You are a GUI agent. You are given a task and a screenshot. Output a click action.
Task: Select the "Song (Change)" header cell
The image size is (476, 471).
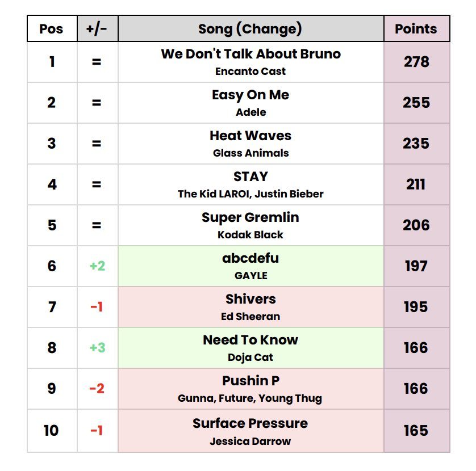coord(250,29)
